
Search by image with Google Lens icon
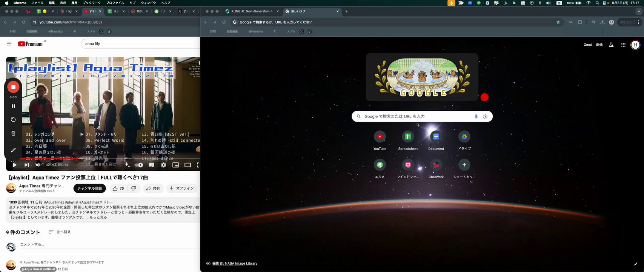485,116
